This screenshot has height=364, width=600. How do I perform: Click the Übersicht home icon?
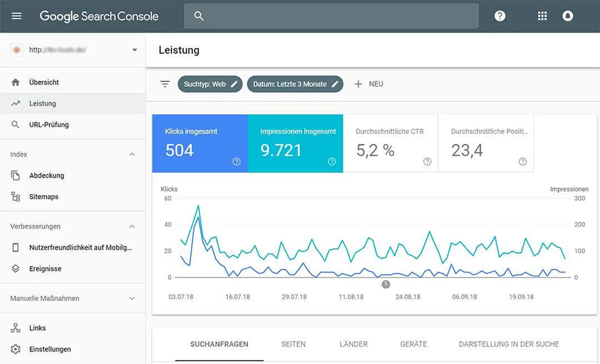click(15, 82)
